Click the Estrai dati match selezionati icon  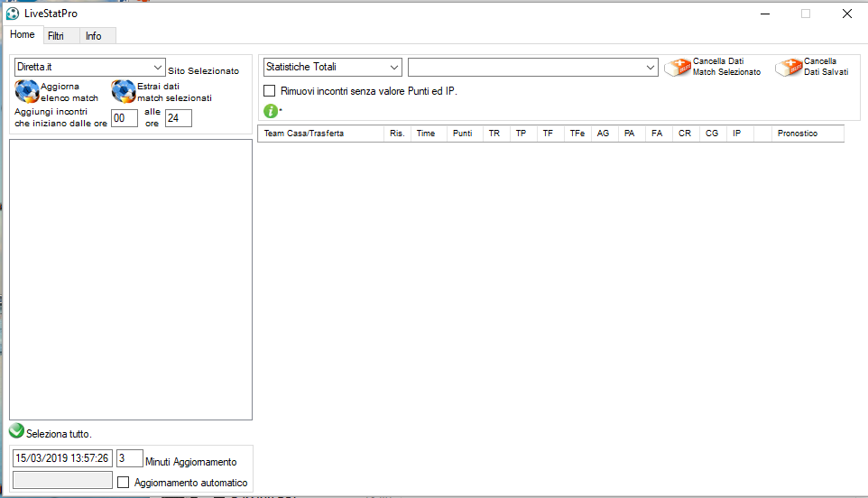[x=124, y=91]
